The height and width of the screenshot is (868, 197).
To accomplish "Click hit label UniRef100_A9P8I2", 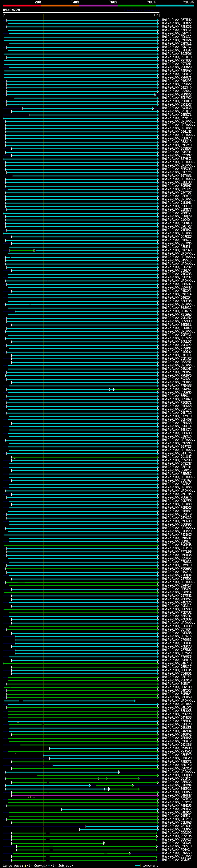I will pos(177,74).
